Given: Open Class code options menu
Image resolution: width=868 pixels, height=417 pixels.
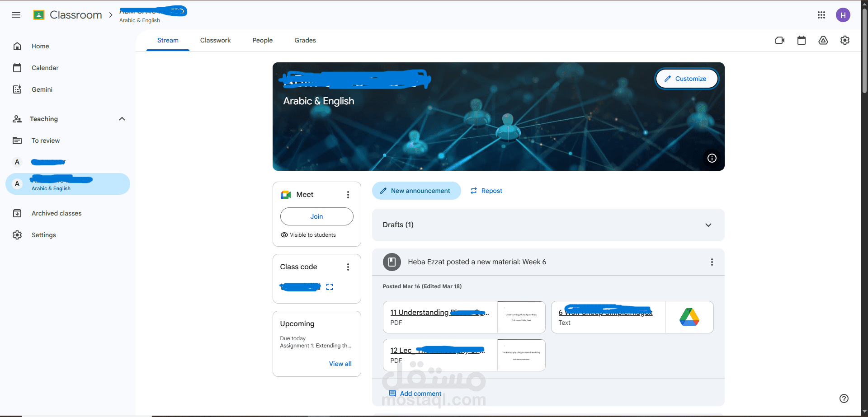Looking at the screenshot, I should [x=348, y=267].
